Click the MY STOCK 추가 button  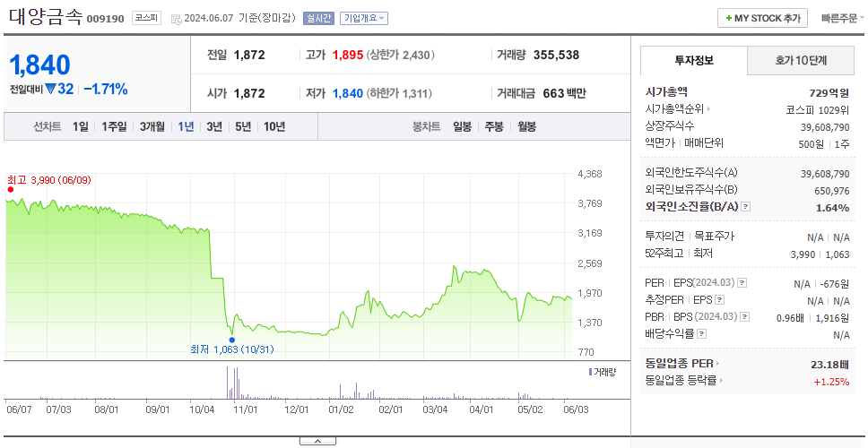[x=762, y=18]
